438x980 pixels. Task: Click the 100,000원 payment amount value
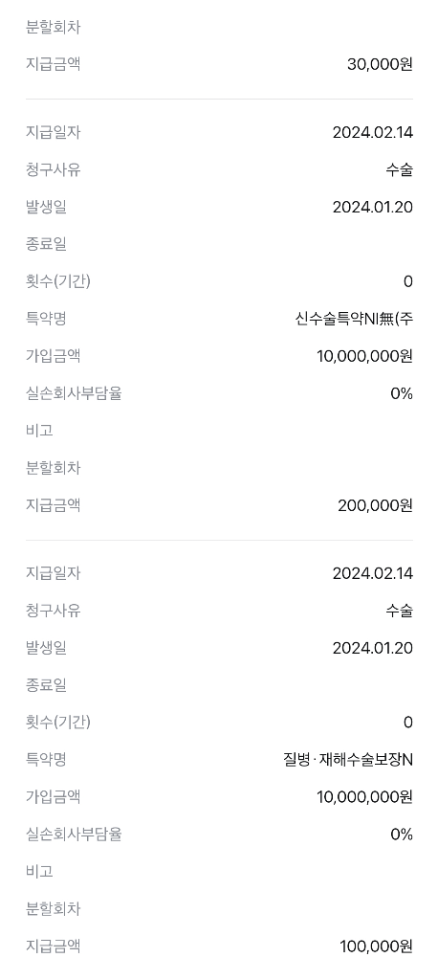pos(376,947)
